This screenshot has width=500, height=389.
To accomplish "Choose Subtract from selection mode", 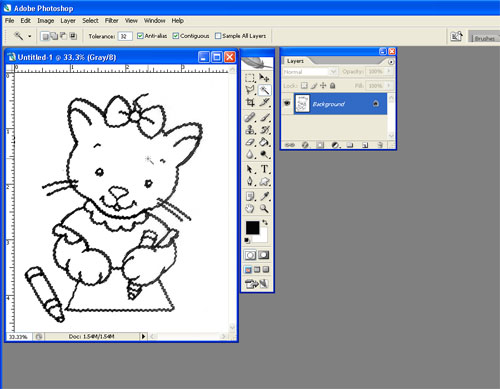I will (x=63, y=36).
